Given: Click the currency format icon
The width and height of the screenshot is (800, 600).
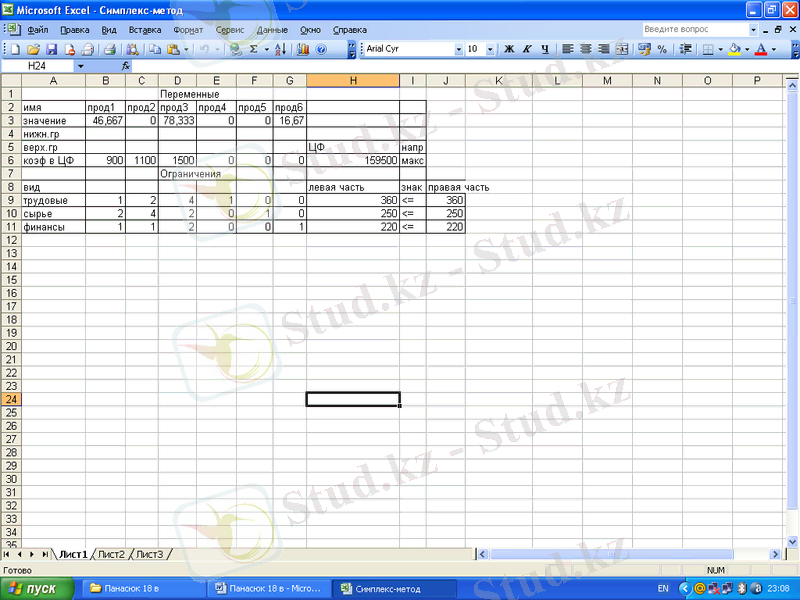Looking at the screenshot, I should [x=644, y=49].
